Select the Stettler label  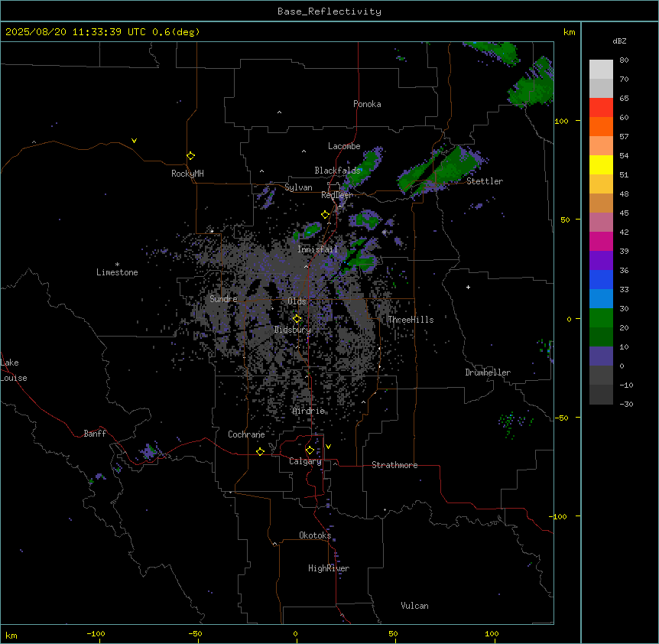485,181
